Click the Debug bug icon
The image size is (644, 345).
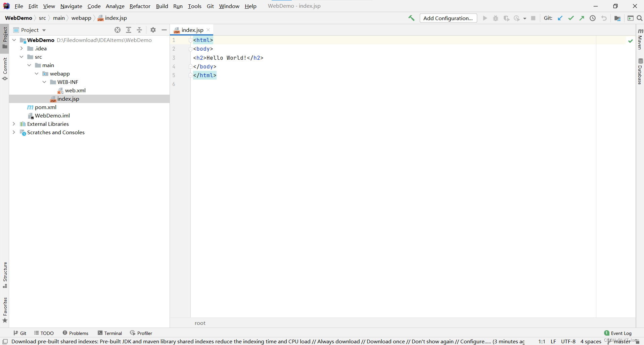point(496,18)
